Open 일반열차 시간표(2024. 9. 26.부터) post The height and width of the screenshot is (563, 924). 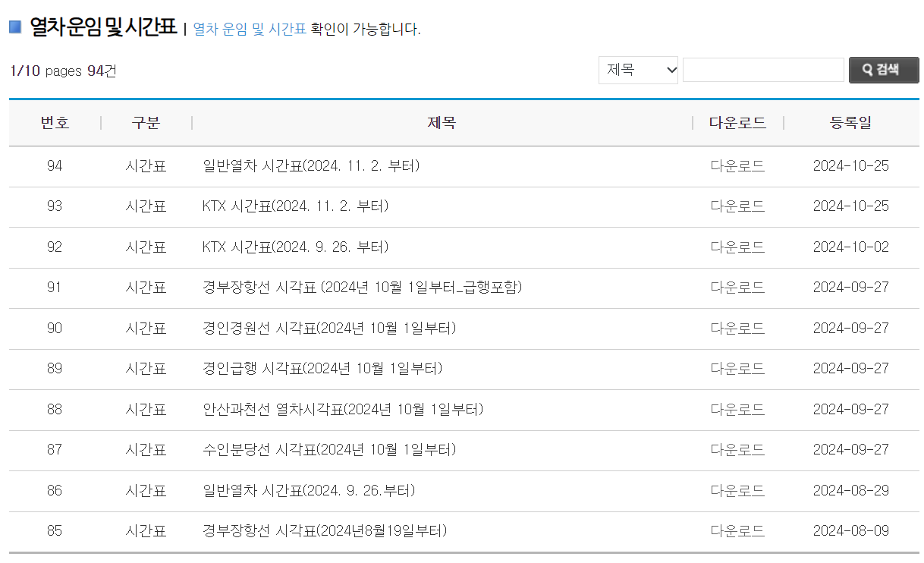[x=309, y=490]
